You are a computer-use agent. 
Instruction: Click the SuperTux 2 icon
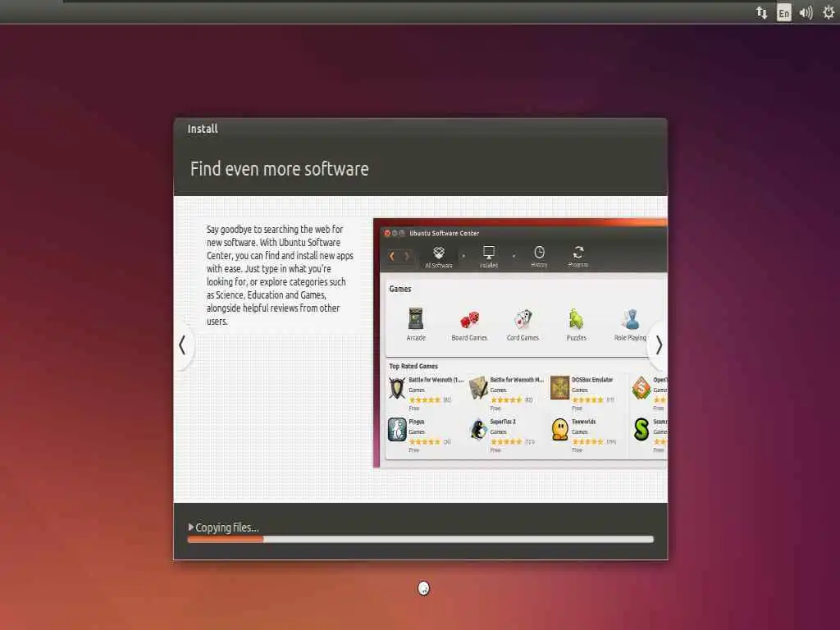(x=478, y=430)
